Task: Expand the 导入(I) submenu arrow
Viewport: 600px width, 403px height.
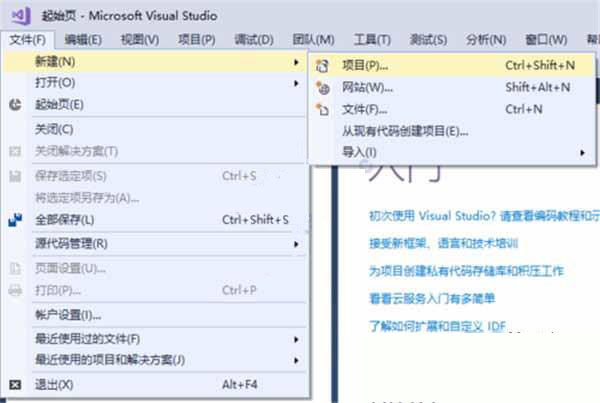Action: pyautogui.click(x=582, y=152)
